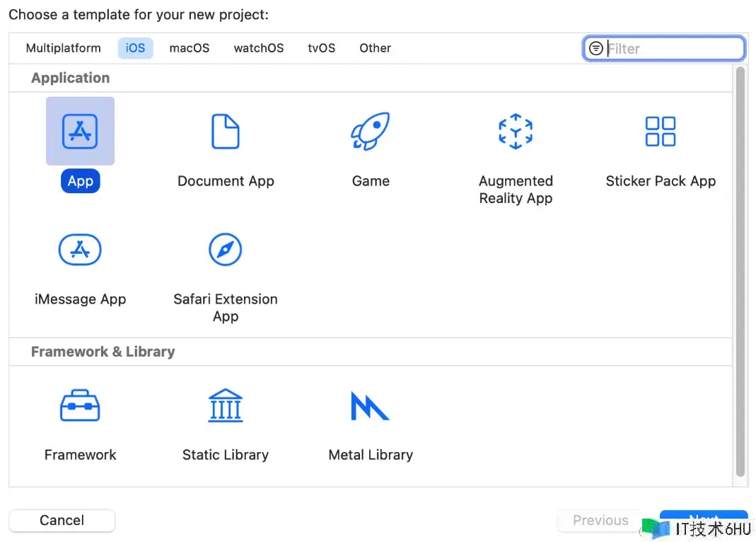Click the 'iMessage App' label
Image resolution: width=756 pixels, height=542 pixels.
[x=80, y=299]
